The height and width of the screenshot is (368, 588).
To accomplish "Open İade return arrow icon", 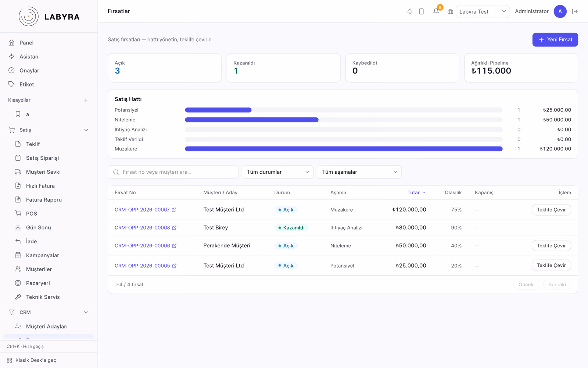I will (18, 241).
